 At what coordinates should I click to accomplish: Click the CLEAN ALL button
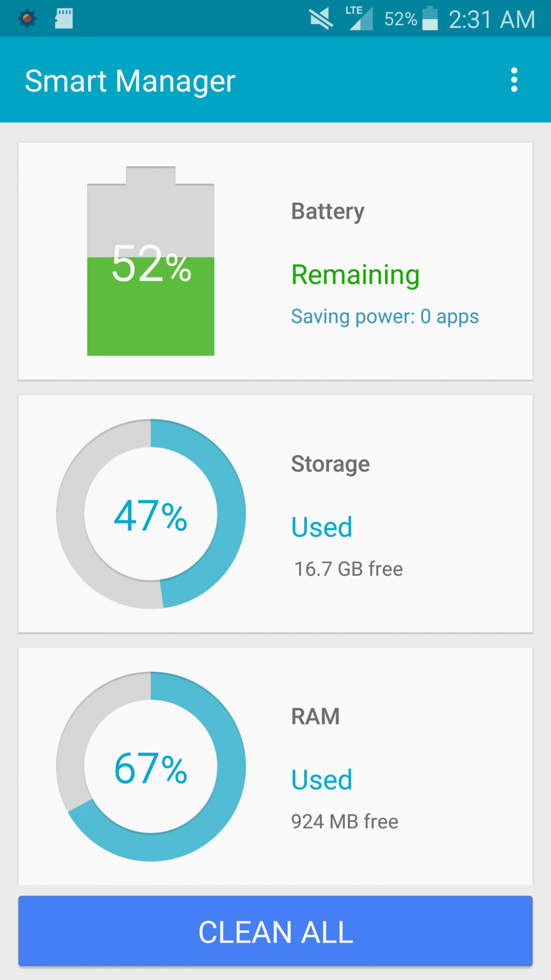[x=275, y=931]
